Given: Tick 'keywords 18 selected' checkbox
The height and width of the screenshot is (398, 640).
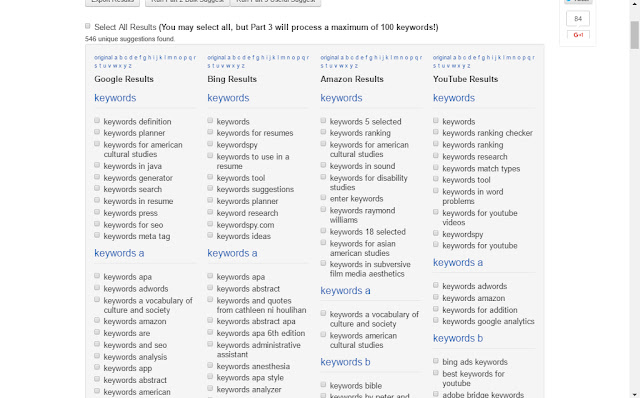Looking at the screenshot, I should pyautogui.click(x=323, y=231).
